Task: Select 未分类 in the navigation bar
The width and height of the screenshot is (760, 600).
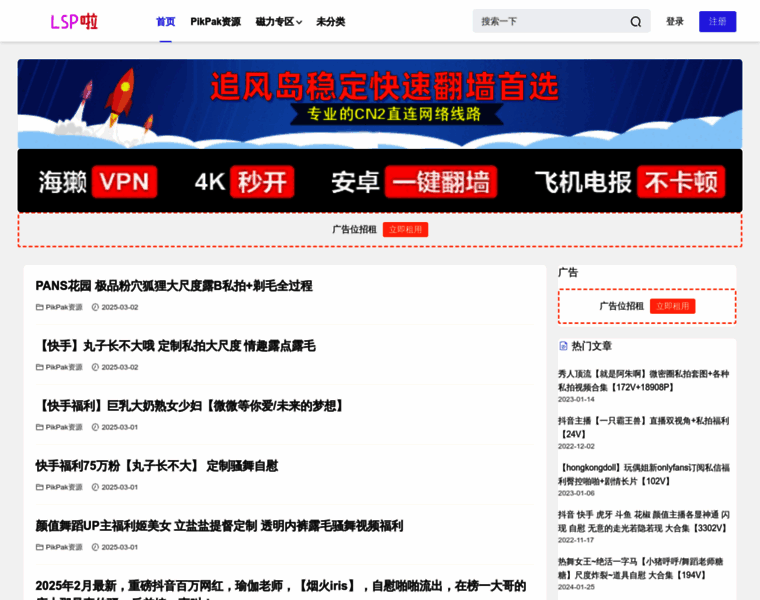Action: (330, 21)
